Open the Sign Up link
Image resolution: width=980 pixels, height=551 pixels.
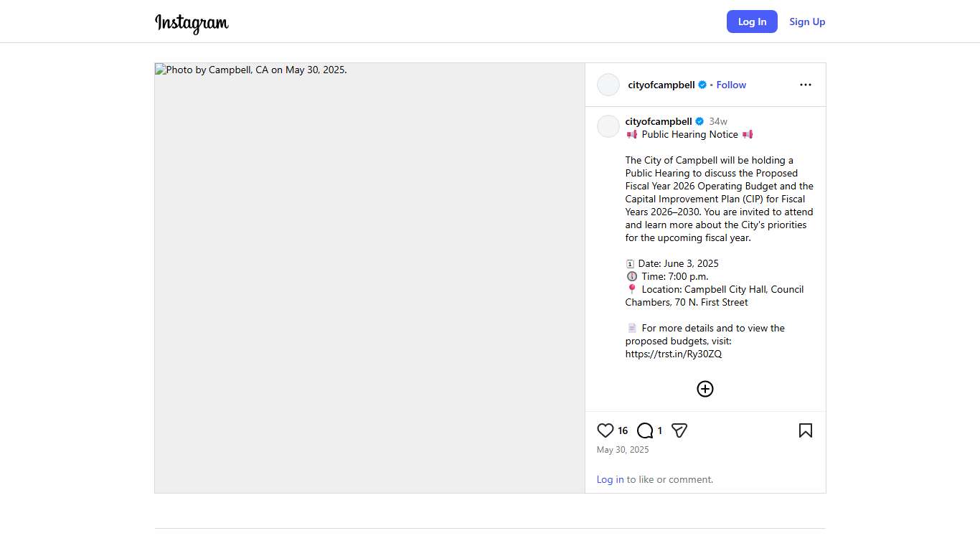pos(807,22)
